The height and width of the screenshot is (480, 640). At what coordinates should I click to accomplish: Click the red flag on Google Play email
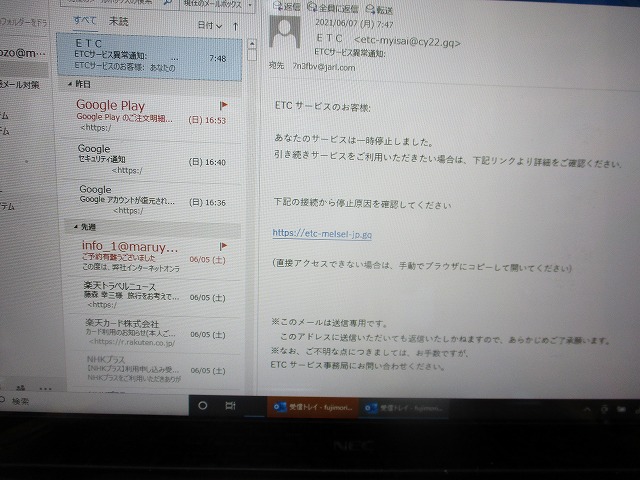[223, 104]
